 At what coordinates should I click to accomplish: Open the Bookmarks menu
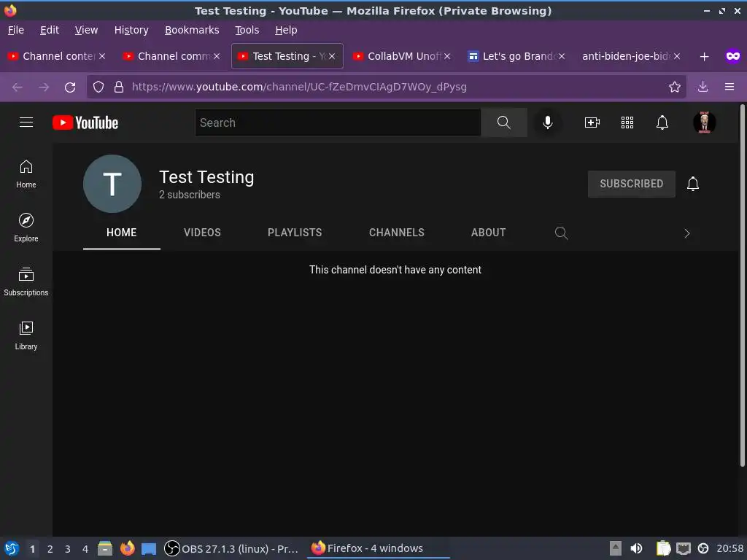[x=192, y=30]
